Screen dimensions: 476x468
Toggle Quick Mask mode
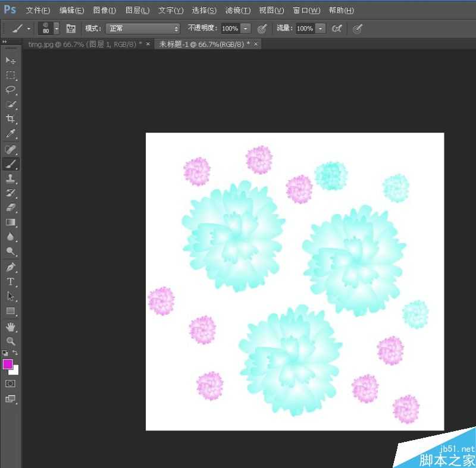point(11,384)
